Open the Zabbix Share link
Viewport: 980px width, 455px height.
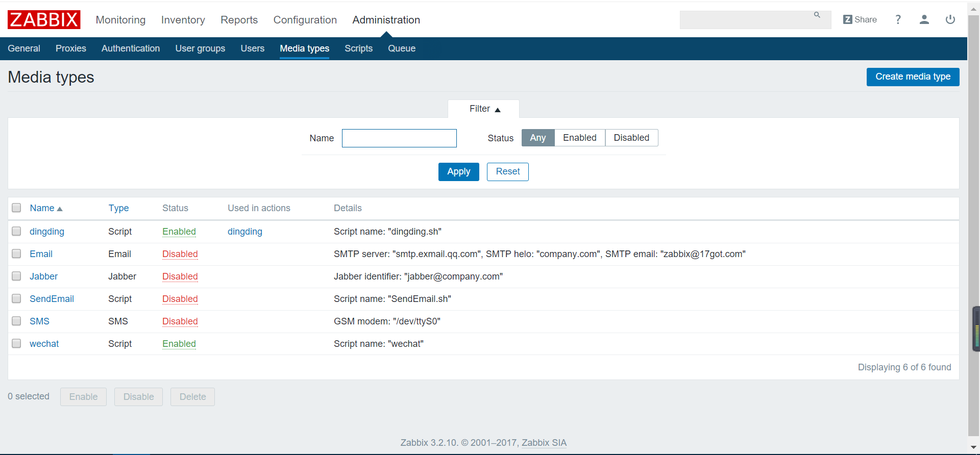tap(860, 19)
